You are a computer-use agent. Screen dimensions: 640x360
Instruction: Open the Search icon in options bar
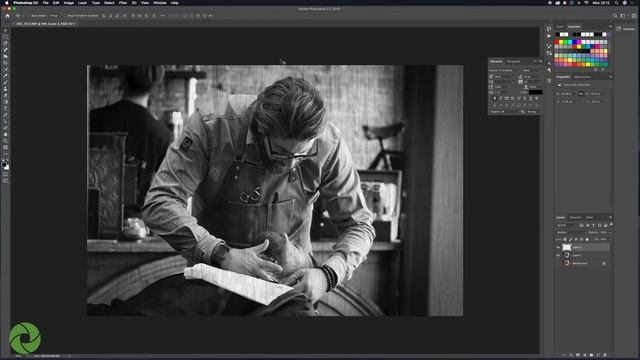615,16
